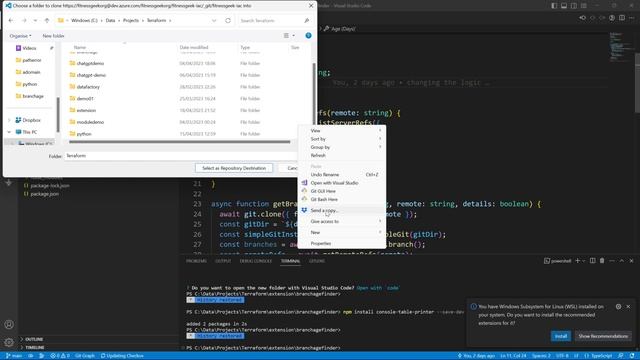This screenshot has width=640, height=360.
Task: Choose Properties in context menu
Action: [x=342, y=244]
